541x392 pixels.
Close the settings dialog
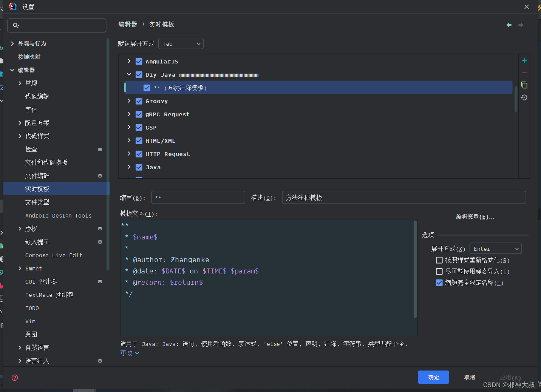point(527,7)
